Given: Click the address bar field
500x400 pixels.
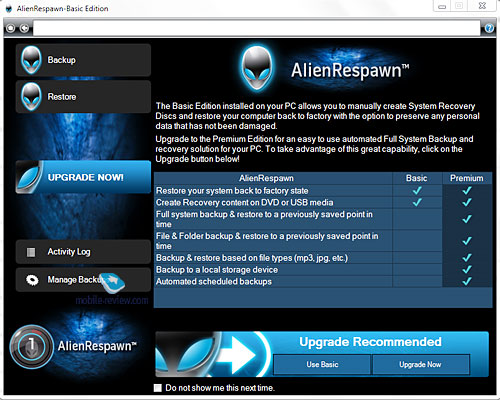Looking at the screenshot, I should click(257, 28).
